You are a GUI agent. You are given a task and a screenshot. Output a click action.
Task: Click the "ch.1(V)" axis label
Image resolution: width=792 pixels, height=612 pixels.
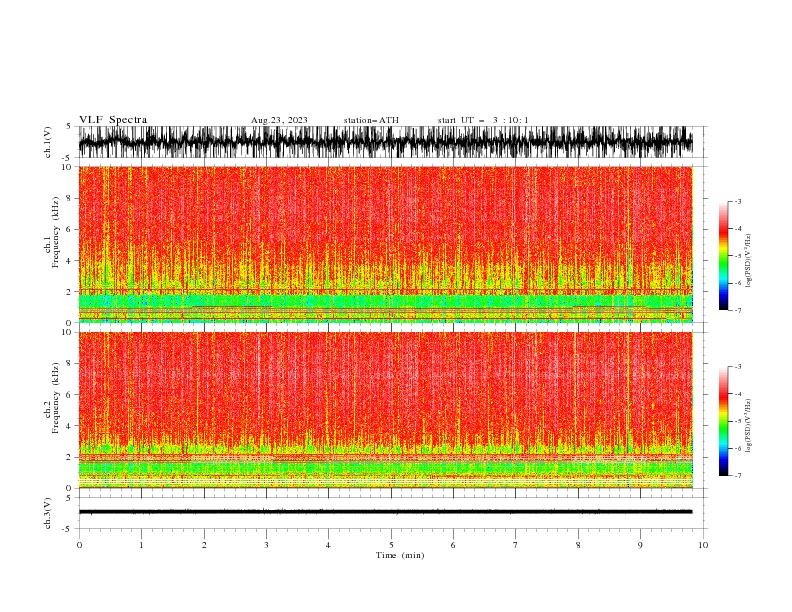coord(48,142)
